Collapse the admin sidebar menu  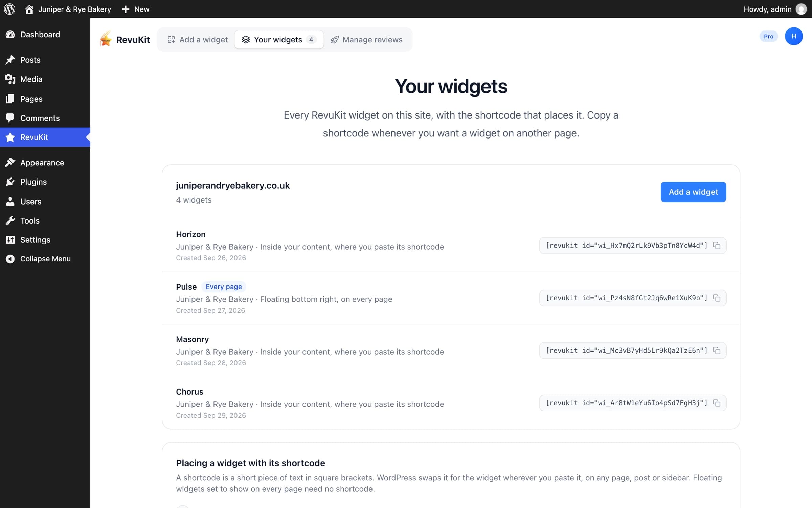click(45, 259)
